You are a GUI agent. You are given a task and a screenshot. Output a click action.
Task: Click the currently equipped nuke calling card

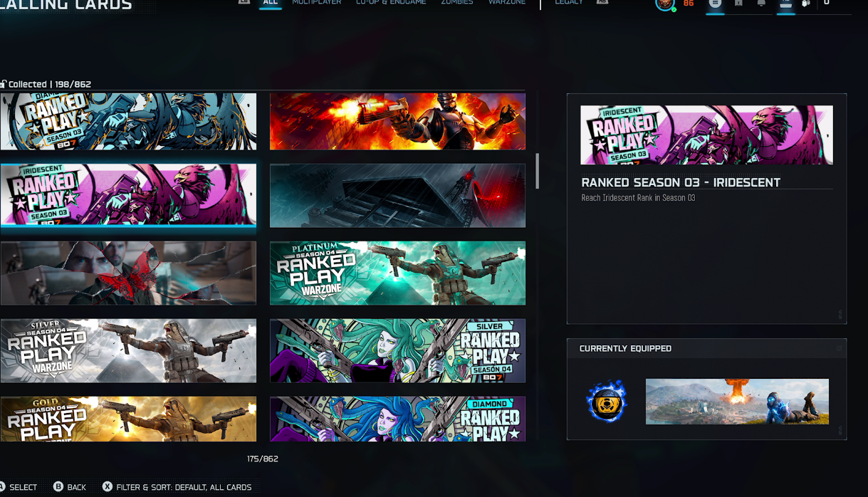click(737, 402)
